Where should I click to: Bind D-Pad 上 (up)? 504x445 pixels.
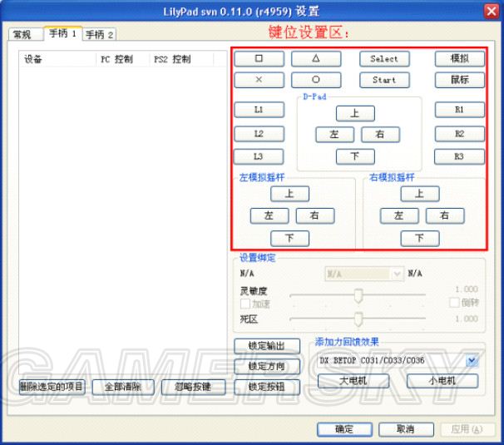tap(355, 113)
